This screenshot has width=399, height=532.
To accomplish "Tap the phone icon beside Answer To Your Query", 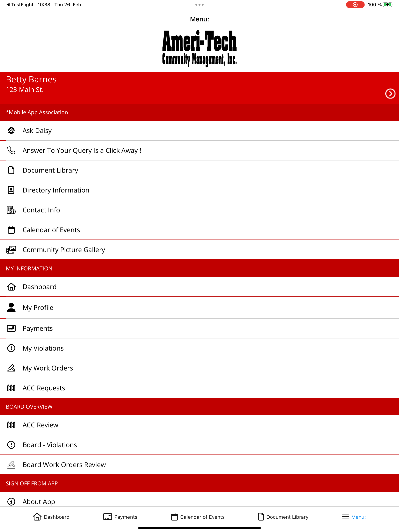I will pyautogui.click(x=11, y=150).
